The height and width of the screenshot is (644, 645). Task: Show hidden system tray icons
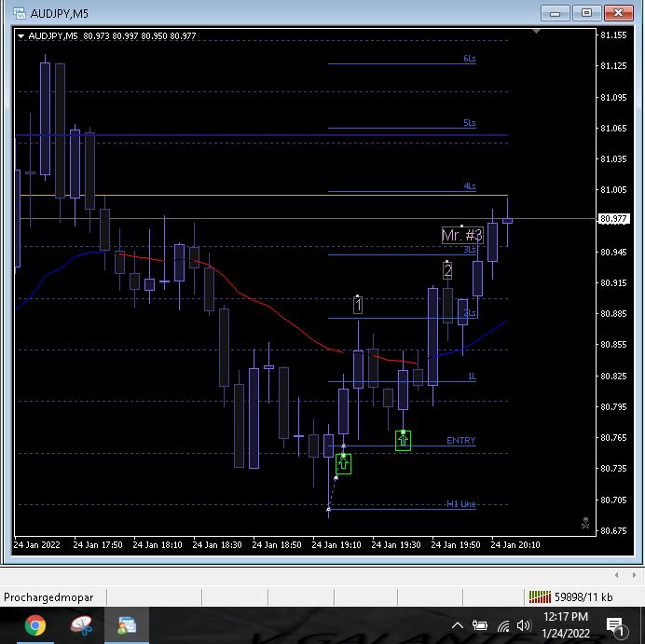458,626
